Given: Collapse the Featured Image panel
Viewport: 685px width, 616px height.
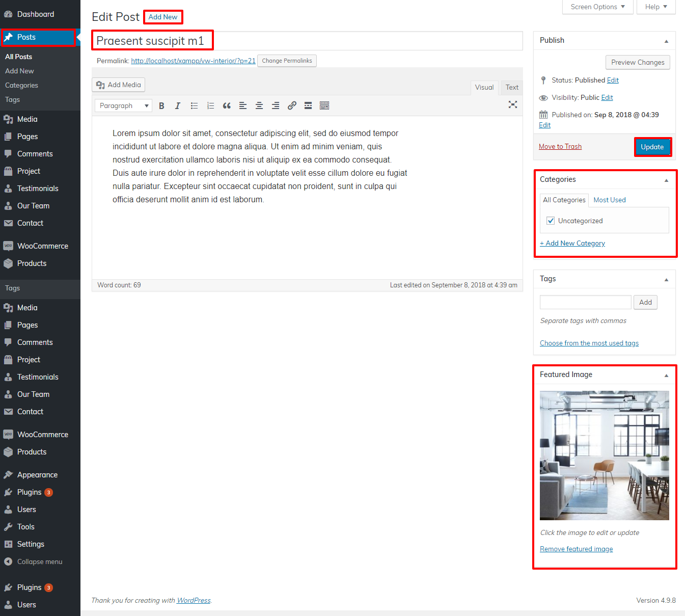Looking at the screenshot, I should (666, 376).
